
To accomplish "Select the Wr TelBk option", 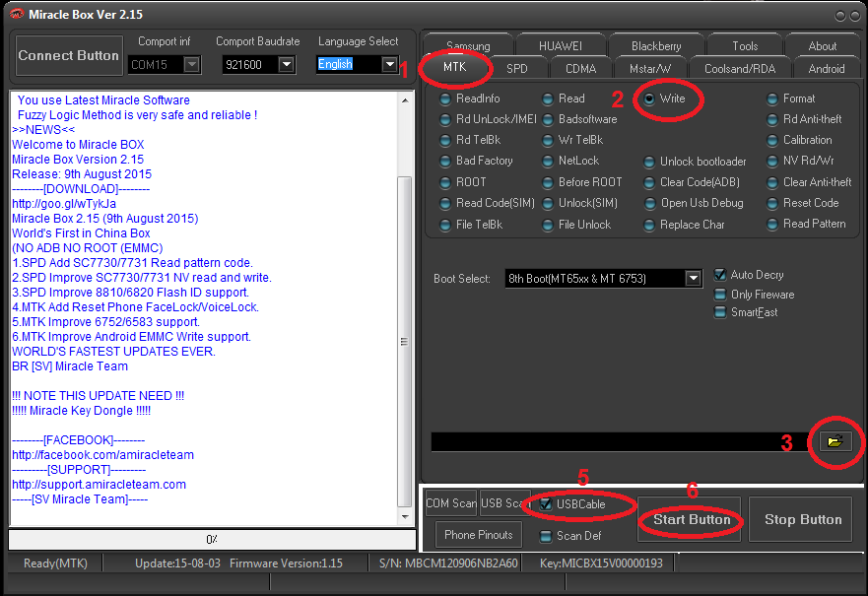I will 573,140.
